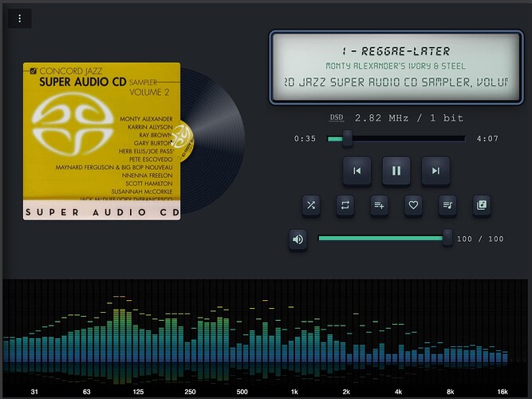Pause the current track
The width and height of the screenshot is (532, 399).
[x=396, y=171]
